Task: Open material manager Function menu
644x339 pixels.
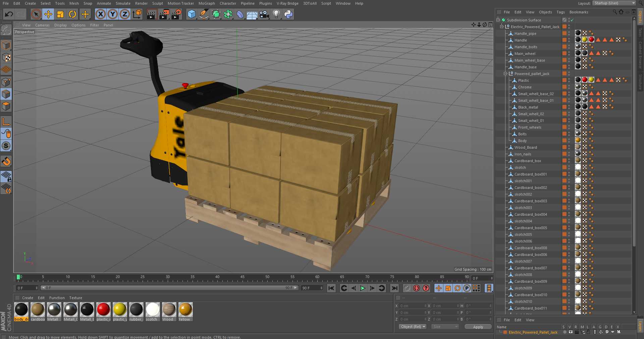Action: click(57, 298)
